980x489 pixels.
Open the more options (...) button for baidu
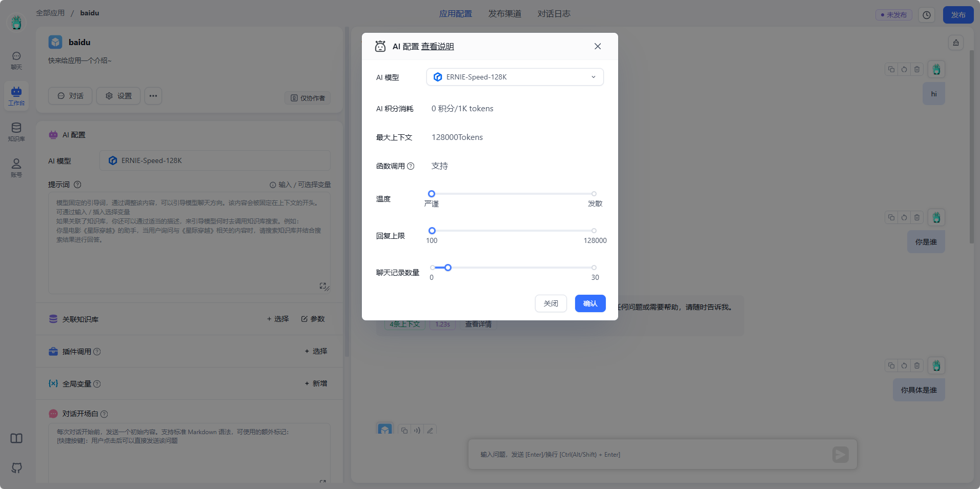click(153, 96)
